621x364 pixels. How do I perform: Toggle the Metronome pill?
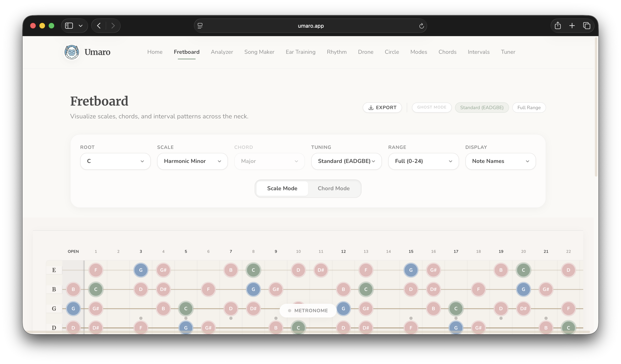[308, 311]
